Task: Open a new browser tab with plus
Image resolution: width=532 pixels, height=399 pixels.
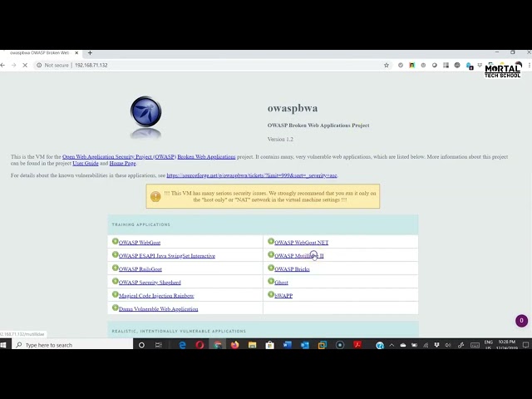Action: coord(90,53)
